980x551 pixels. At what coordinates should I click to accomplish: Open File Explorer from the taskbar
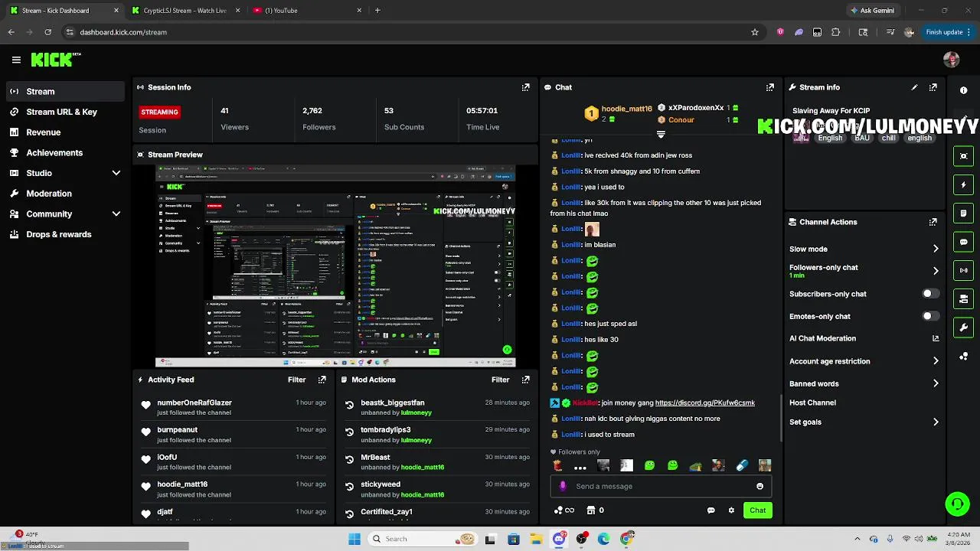click(x=537, y=539)
